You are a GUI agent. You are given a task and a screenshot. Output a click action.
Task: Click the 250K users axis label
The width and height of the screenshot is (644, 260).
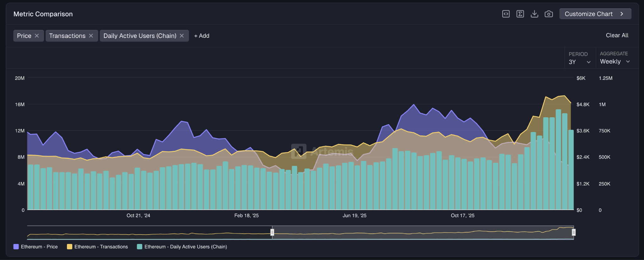click(x=604, y=184)
